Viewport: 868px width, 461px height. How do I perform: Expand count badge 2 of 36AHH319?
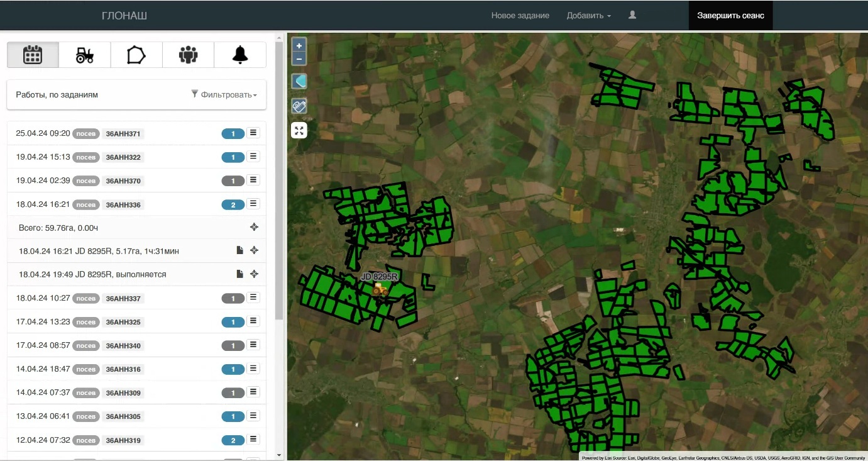tap(233, 440)
